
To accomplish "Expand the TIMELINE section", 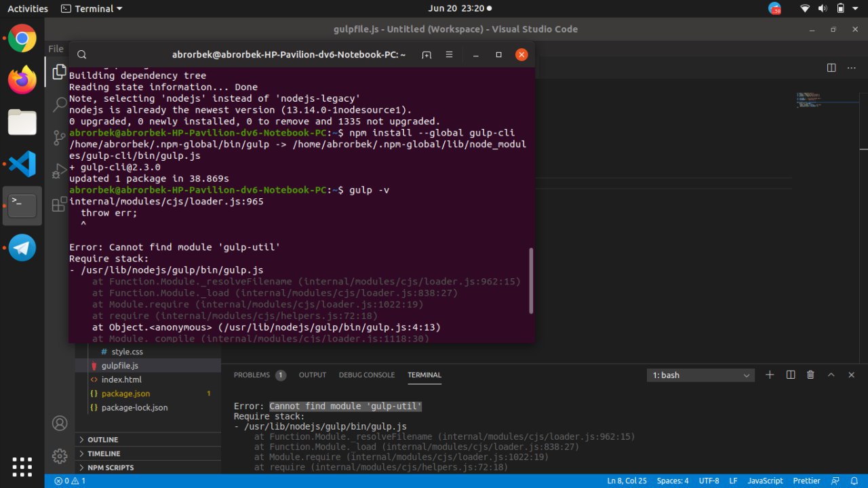I will click(x=148, y=453).
